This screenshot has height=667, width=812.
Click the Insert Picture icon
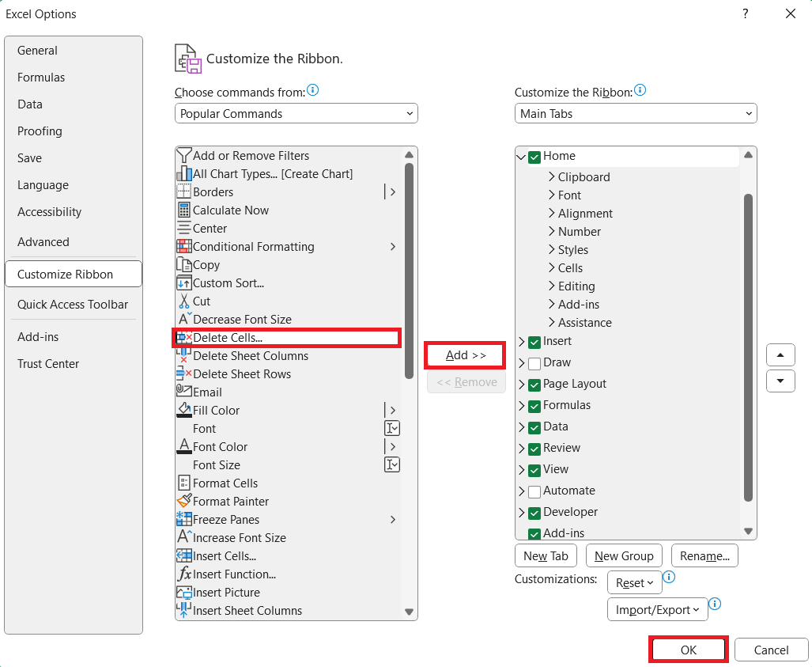[x=184, y=592]
